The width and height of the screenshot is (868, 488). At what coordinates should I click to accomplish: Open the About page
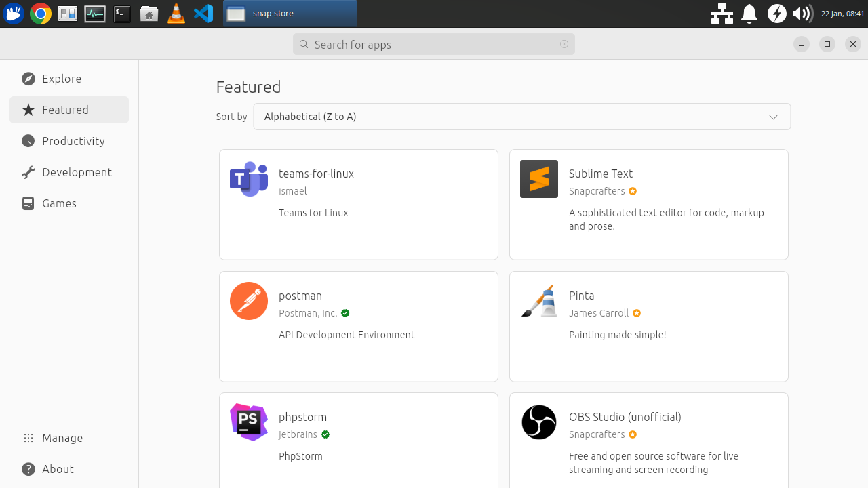tap(69, 469)
